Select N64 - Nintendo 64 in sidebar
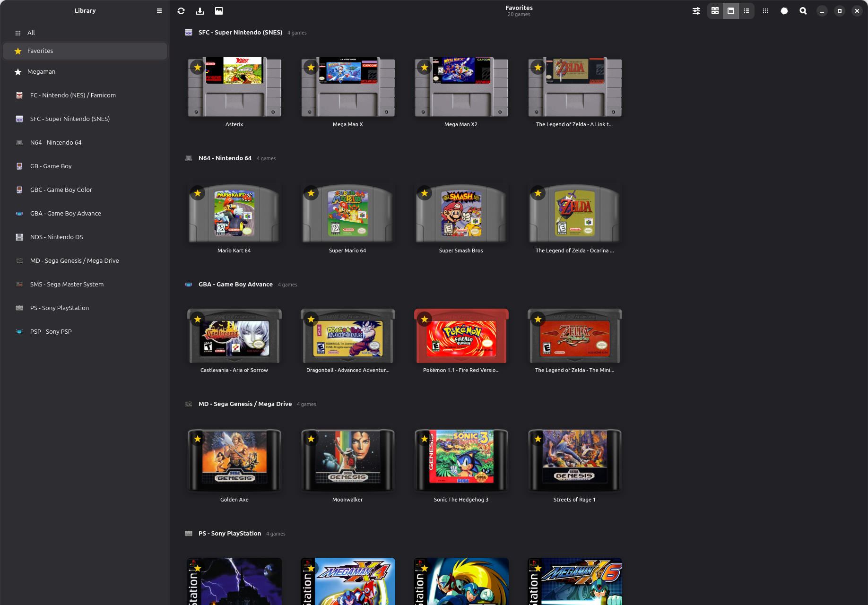 pos(85,143)
